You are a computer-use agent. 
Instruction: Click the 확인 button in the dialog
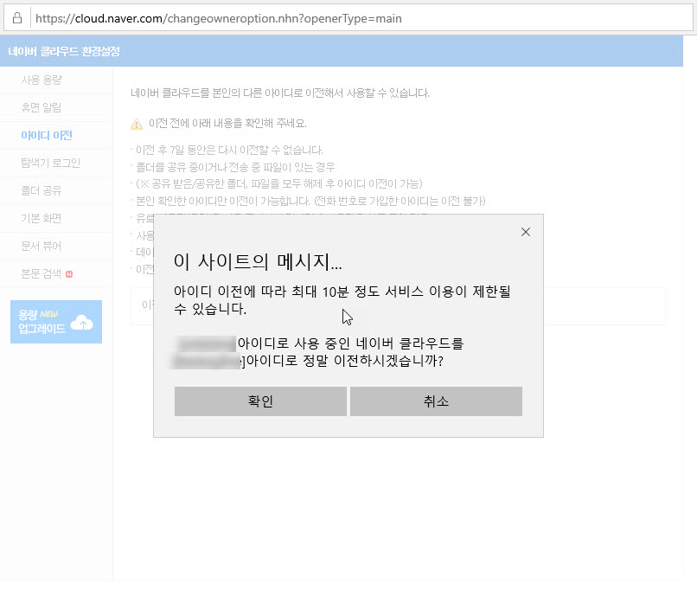tap(260, 401)
